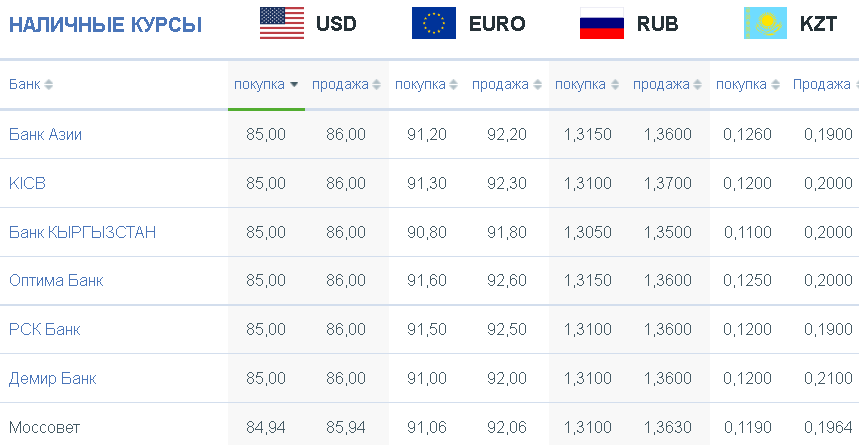Sort by EURO продажа sort arrows

point(537,85)
